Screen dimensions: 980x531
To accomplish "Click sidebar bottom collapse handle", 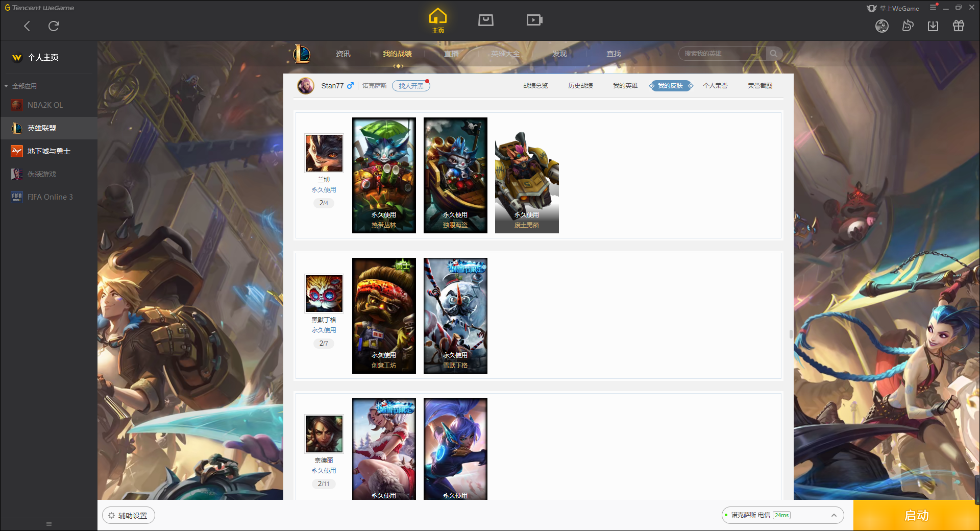I will [49, 524].
